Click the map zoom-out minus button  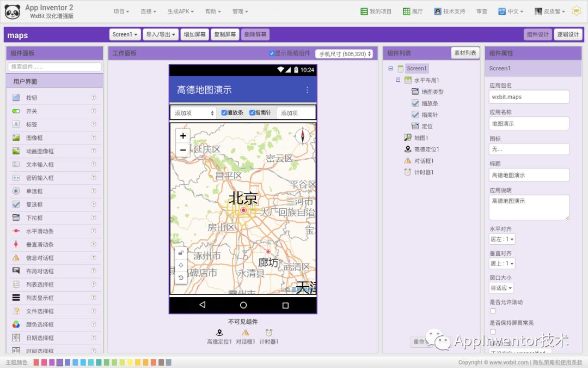pos(183,150)
